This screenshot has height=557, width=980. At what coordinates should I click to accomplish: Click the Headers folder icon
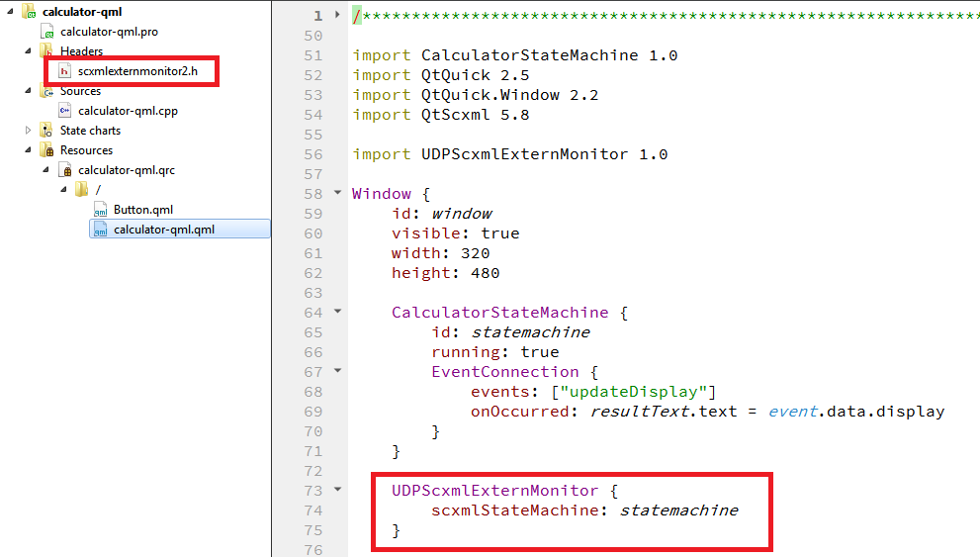tap(46, 50)
